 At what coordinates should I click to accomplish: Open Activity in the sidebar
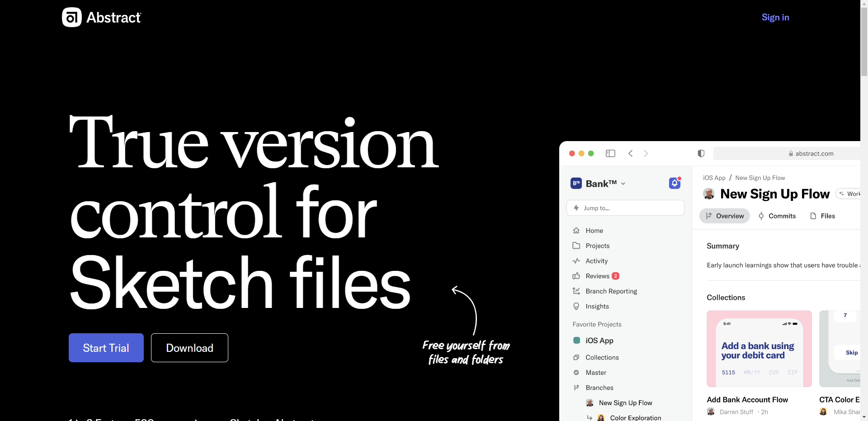click(x=597, y=261)
